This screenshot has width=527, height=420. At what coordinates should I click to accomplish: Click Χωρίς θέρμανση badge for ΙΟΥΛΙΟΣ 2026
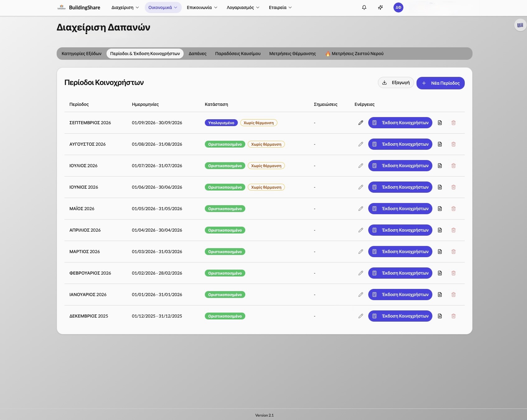click(266, 166)
